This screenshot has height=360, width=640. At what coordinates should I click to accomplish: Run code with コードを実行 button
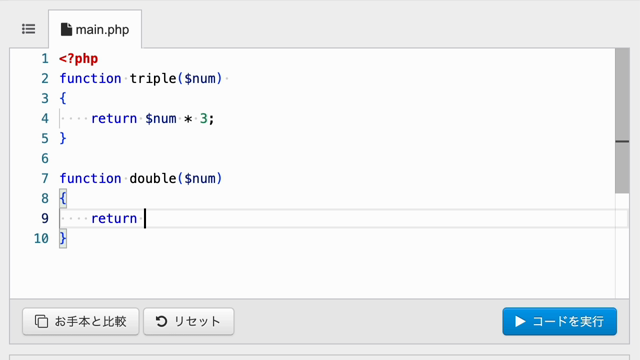[560, 322]
